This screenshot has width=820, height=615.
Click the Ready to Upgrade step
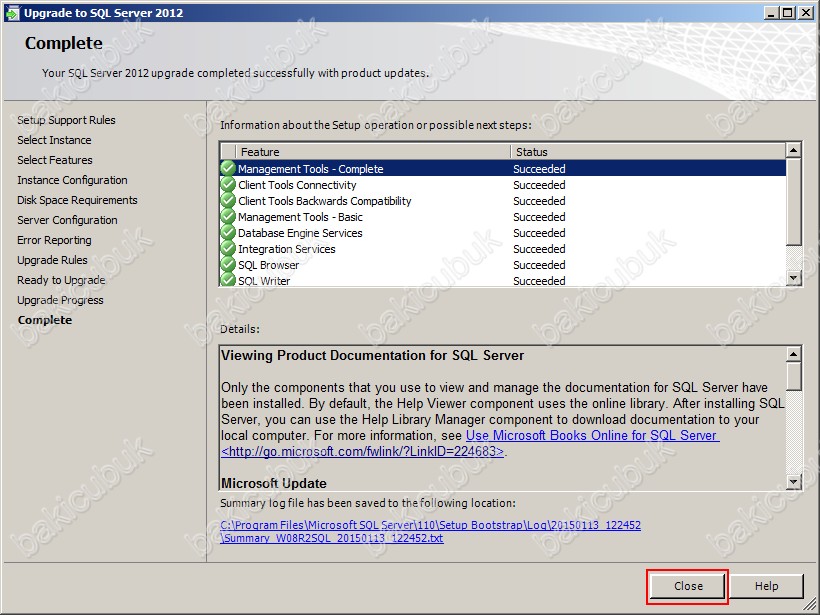pos(61,280)
